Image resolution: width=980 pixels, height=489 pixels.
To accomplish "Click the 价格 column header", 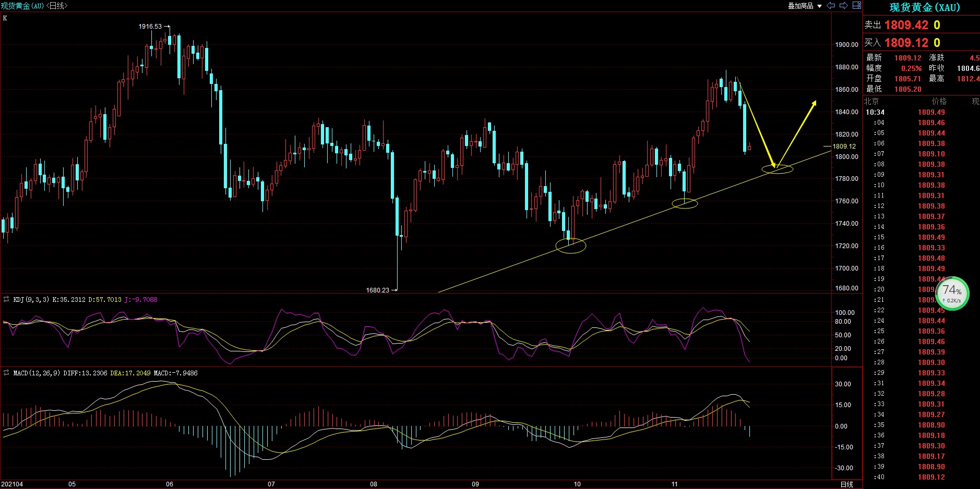I will click(939, 101).
